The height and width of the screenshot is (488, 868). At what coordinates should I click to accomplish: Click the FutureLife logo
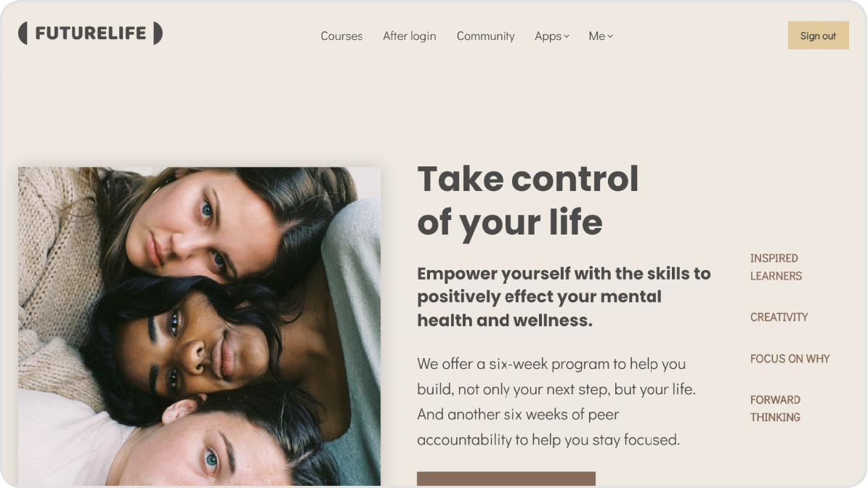coord(90,33)
